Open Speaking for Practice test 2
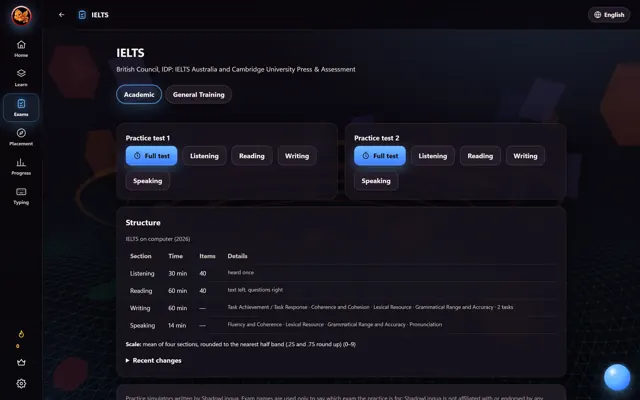640x400 pixels. (376, 181)
